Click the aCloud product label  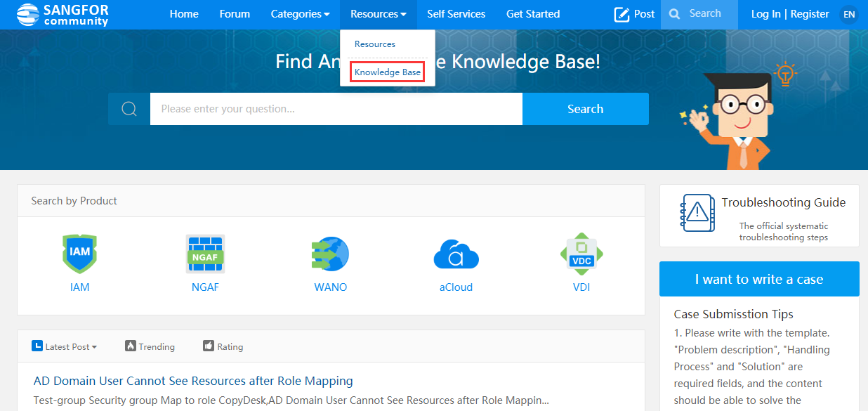[456, 287]
